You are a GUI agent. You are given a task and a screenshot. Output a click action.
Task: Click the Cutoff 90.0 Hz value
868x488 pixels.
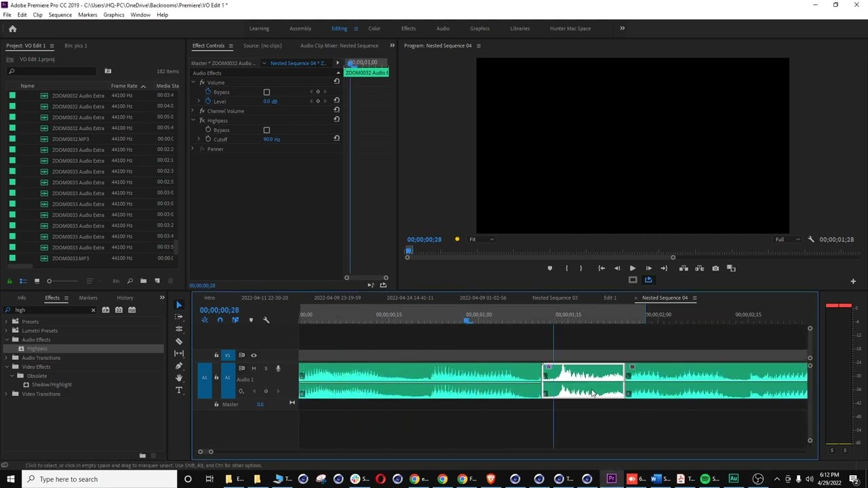coord(271,140)
